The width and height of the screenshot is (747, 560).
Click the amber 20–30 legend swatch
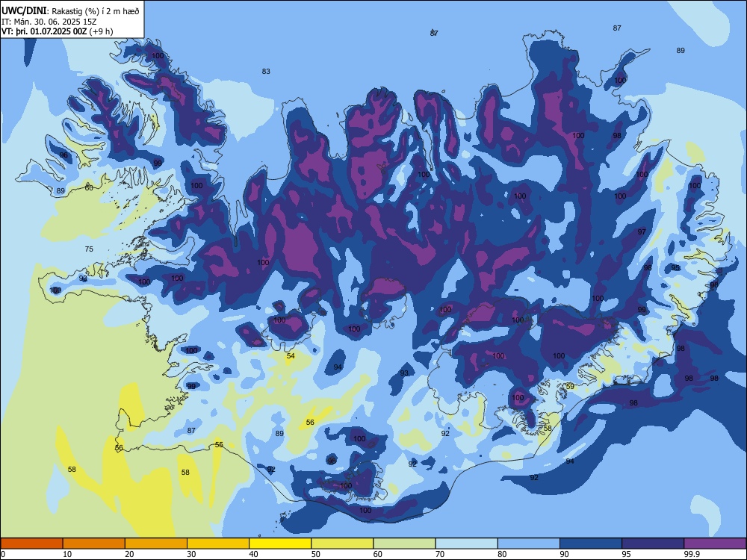point(156,544)
